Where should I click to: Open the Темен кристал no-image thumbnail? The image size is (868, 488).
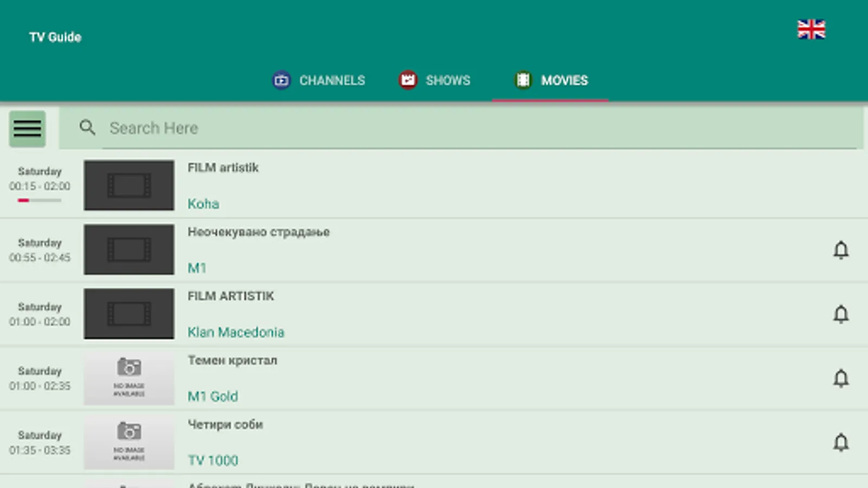(x=129, y=378)
